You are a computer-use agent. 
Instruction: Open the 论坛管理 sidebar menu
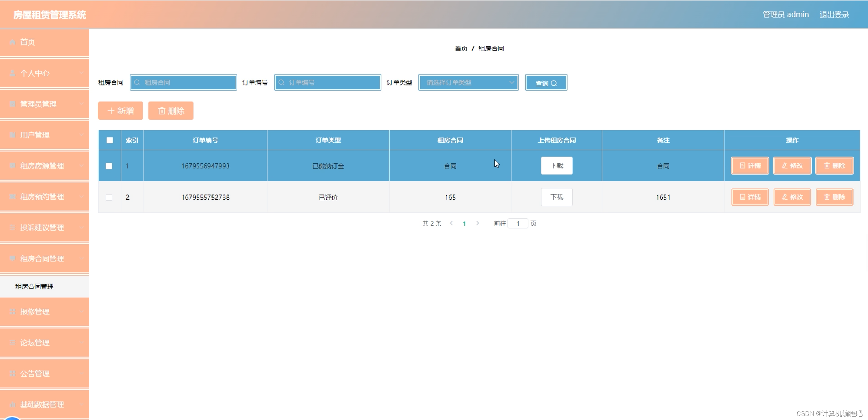click(44, 342)
